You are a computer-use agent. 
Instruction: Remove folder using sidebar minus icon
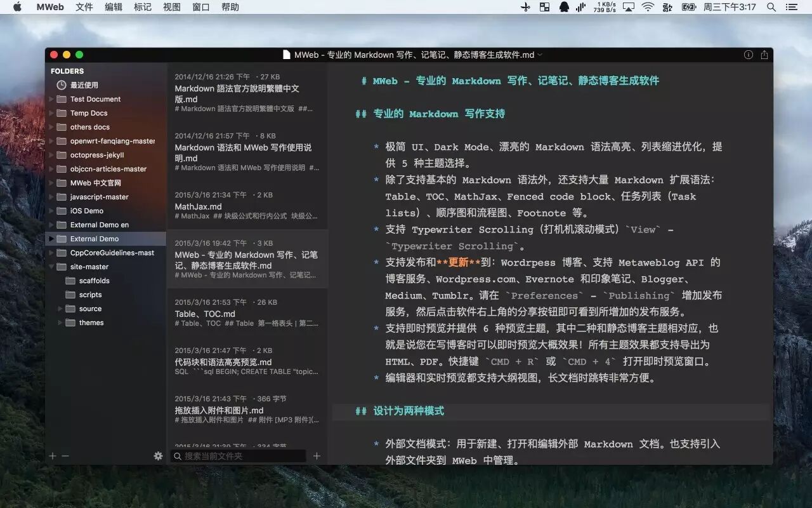pos(65,456)
